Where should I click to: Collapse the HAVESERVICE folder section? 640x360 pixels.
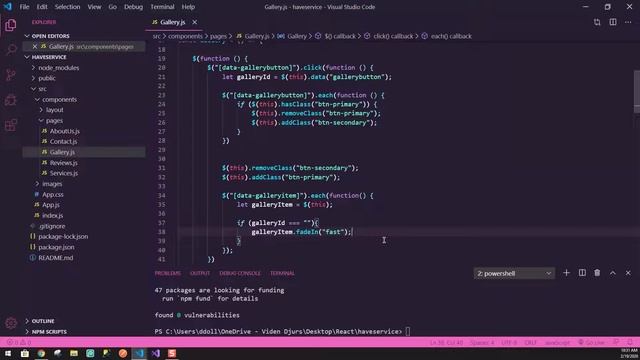[x=48, y=57]
